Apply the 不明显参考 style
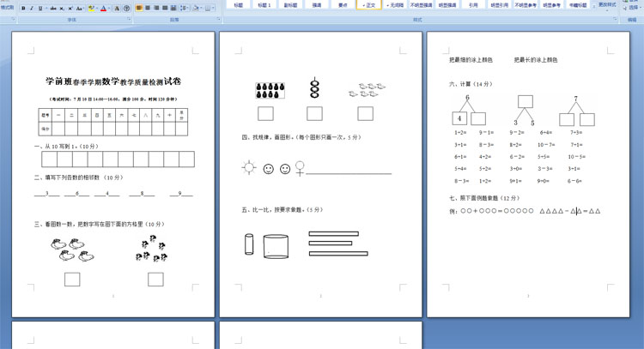The height and width of the screenshot is (349, 644). [526, 5]
